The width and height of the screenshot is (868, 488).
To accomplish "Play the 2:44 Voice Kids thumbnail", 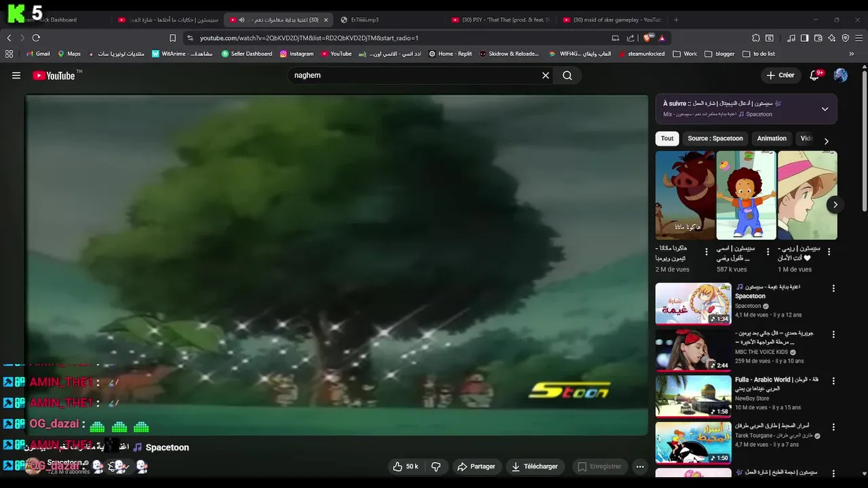I will (693, 350).
